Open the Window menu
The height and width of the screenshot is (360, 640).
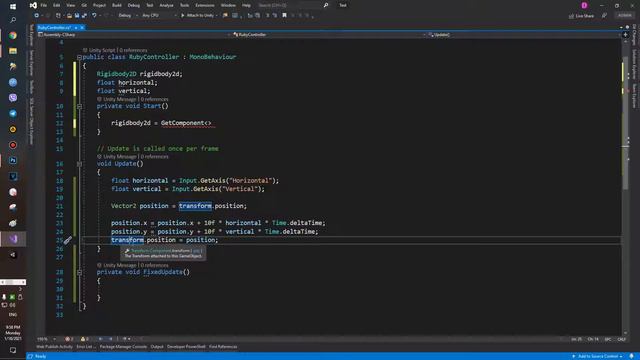point(228,5)
